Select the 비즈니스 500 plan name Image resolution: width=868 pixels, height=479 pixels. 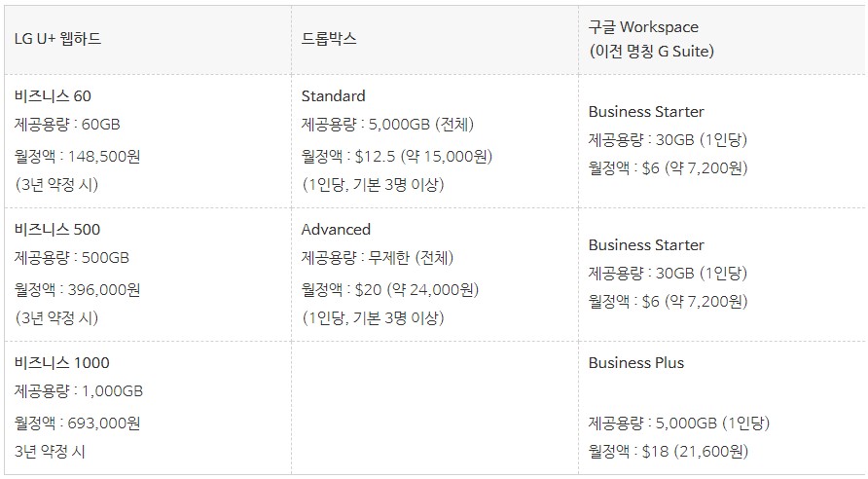click(57, 230)
